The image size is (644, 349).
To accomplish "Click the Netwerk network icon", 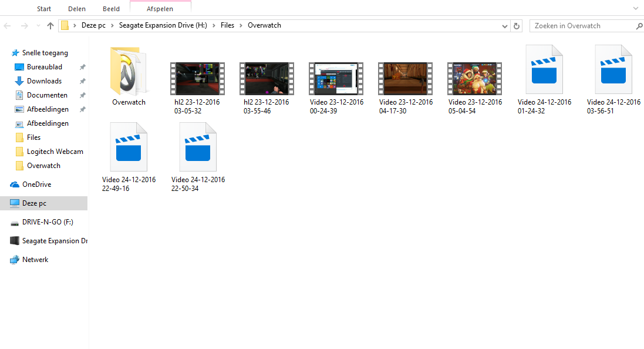I will point(15,259).
